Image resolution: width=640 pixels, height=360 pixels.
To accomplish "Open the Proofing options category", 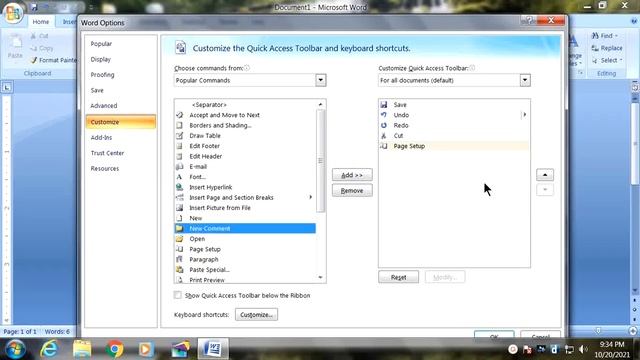I will click(121, 75).
